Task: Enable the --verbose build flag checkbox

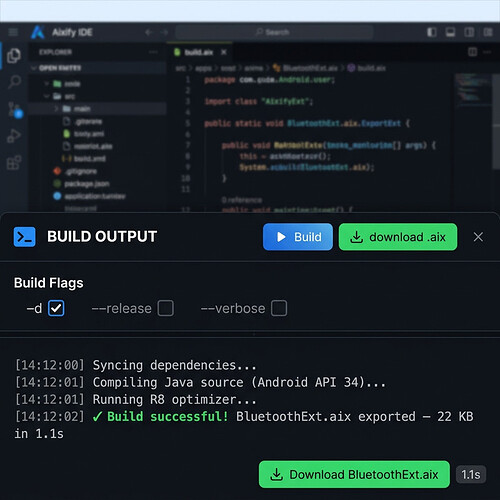Action: coord(279,308)
